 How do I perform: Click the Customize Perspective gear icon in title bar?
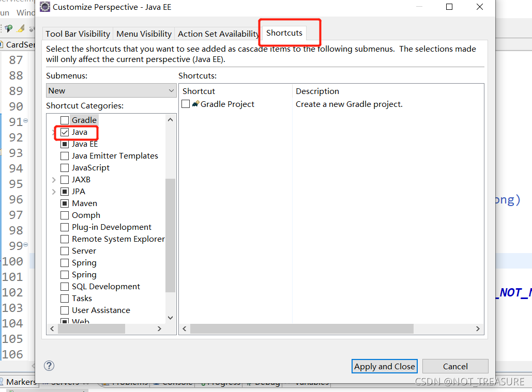(x=43, y=7)
